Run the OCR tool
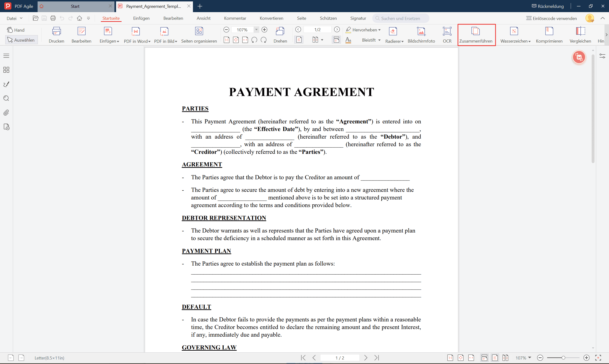This screenshot has height=364, width=609. [447, 35]
